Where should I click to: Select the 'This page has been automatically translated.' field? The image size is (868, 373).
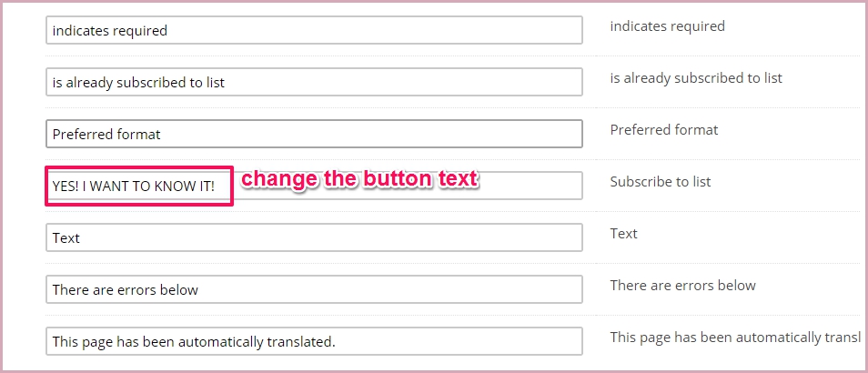(314, 341)
